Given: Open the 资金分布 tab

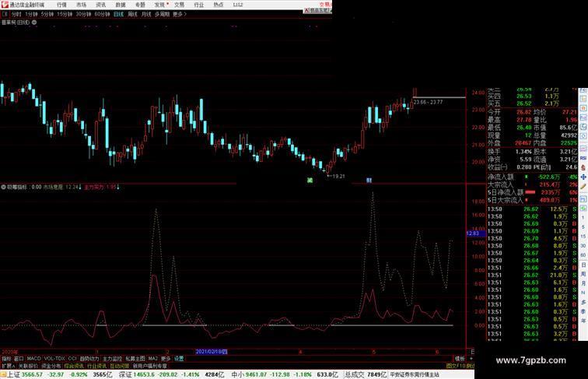Looking at the screenshot, I should 51,366.
